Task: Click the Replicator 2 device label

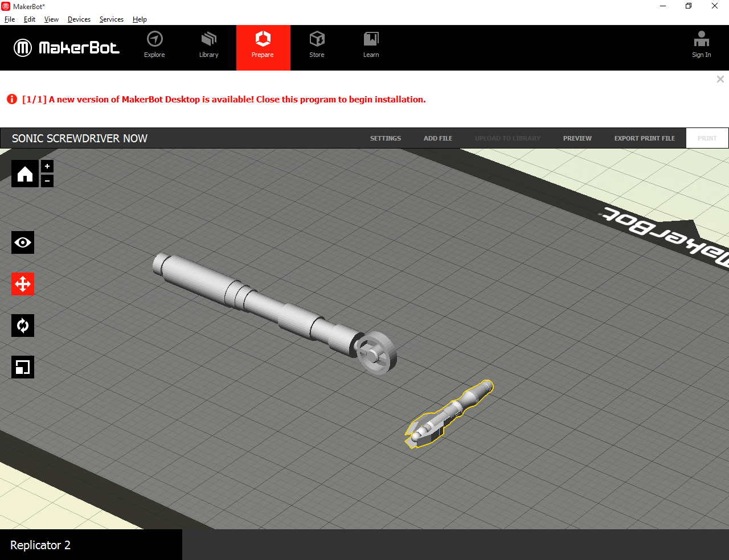Action: click(x=40, y=545)
